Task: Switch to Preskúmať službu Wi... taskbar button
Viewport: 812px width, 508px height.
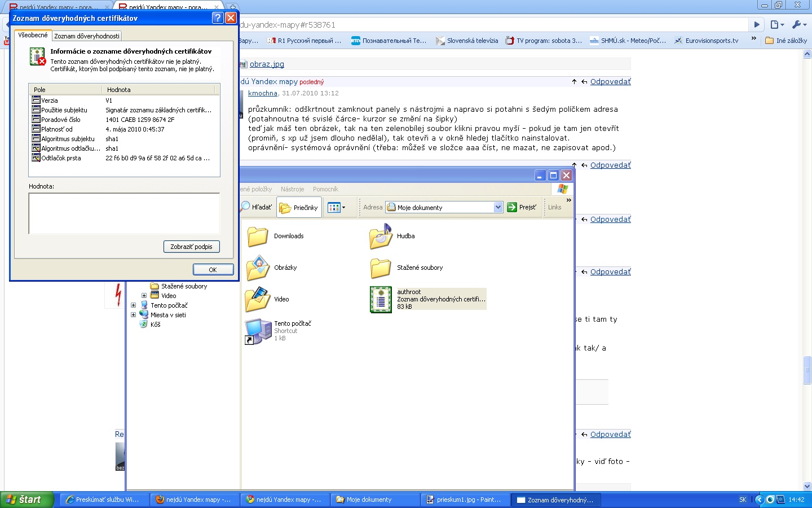Action: click(104, 500)
